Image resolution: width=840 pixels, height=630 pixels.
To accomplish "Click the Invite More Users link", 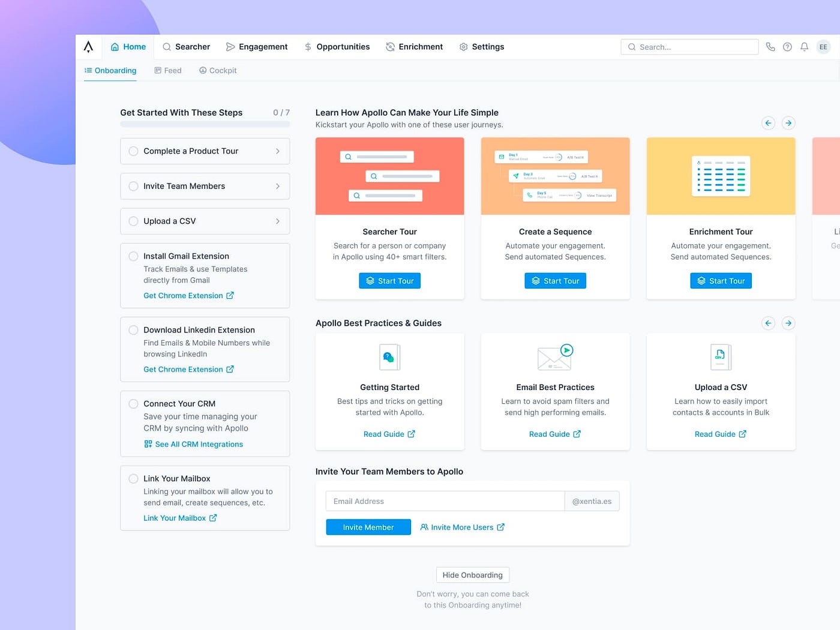I will coord(463,527).
